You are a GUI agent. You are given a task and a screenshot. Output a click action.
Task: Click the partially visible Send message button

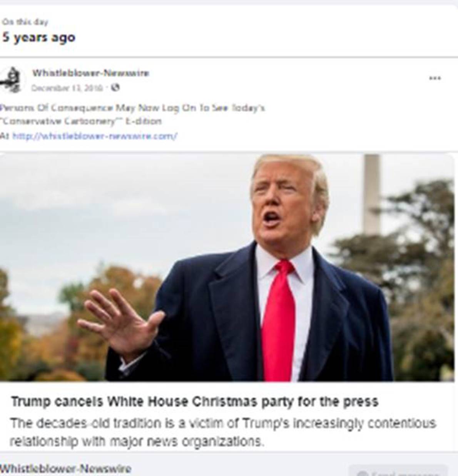click(398, 471)
